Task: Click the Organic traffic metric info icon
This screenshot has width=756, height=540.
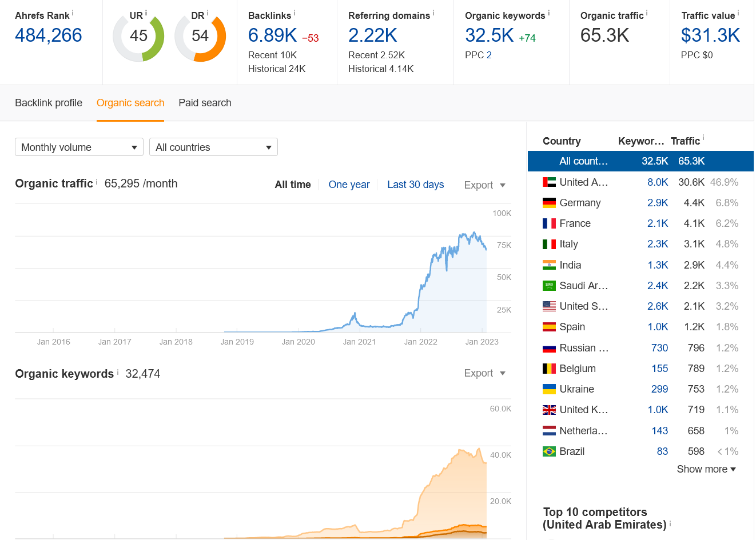Action: click(x=647, y=13)
